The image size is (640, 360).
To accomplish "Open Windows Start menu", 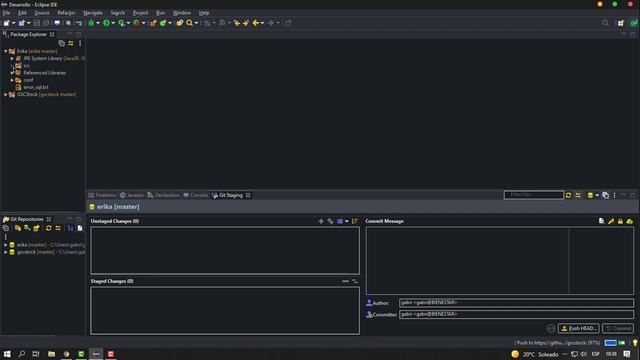I will point(7,354).
